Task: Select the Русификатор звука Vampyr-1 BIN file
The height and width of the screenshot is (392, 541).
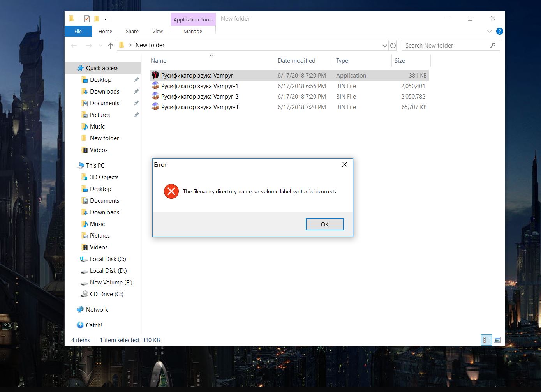Action: 289,86
